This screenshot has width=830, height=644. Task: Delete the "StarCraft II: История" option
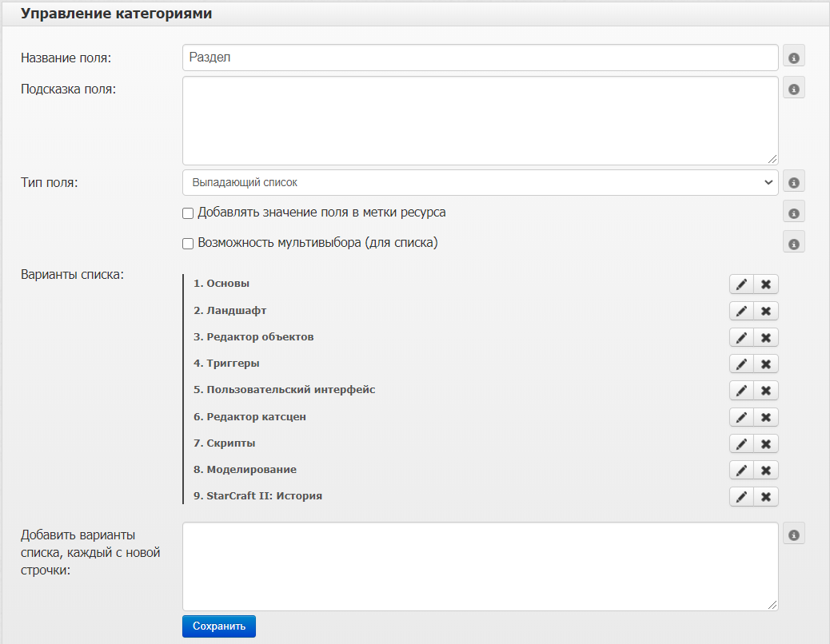pos(765,496)
